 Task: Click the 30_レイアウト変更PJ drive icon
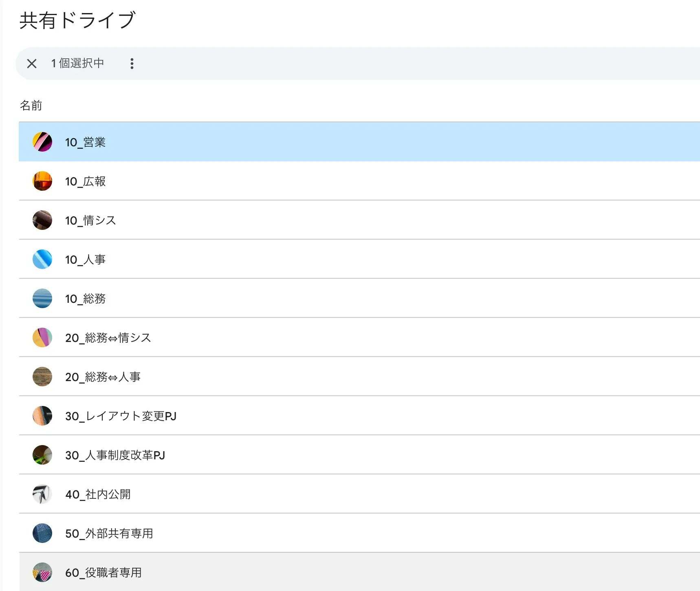click(x=42, y=416)
